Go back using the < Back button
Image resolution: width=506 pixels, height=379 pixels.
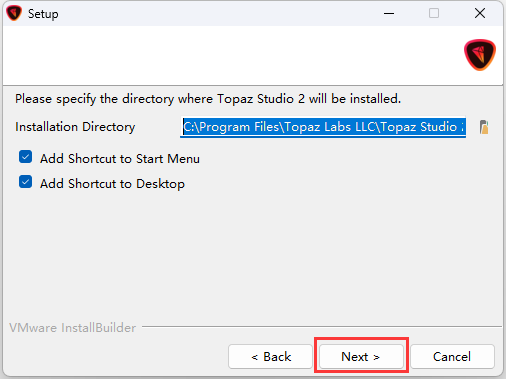[x=270, y=357]
